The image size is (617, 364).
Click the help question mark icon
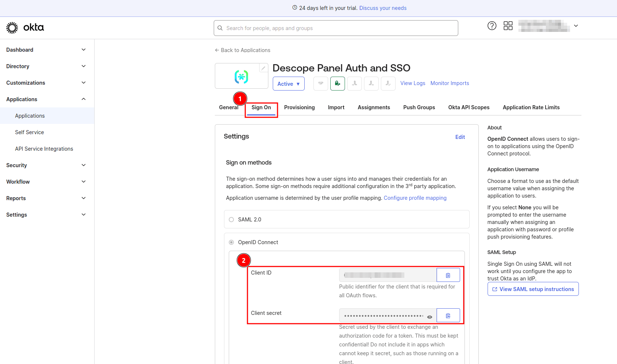(492, 26)
